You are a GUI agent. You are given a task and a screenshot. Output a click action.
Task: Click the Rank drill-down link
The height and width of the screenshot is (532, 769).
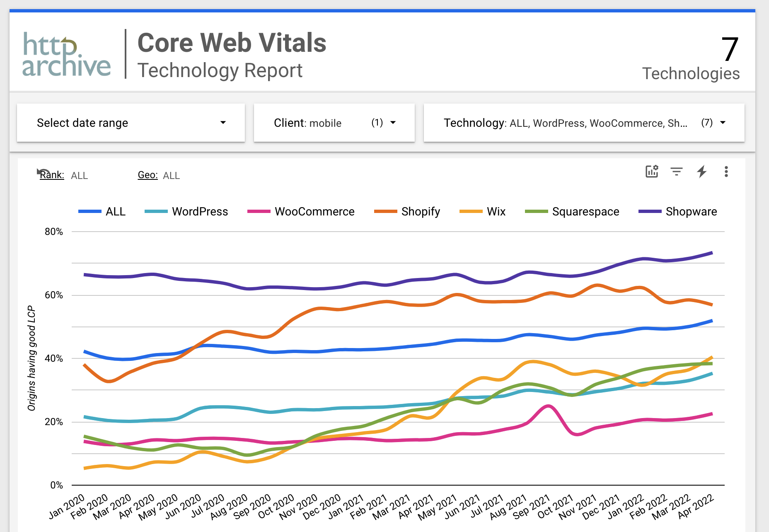coord(52,175)
